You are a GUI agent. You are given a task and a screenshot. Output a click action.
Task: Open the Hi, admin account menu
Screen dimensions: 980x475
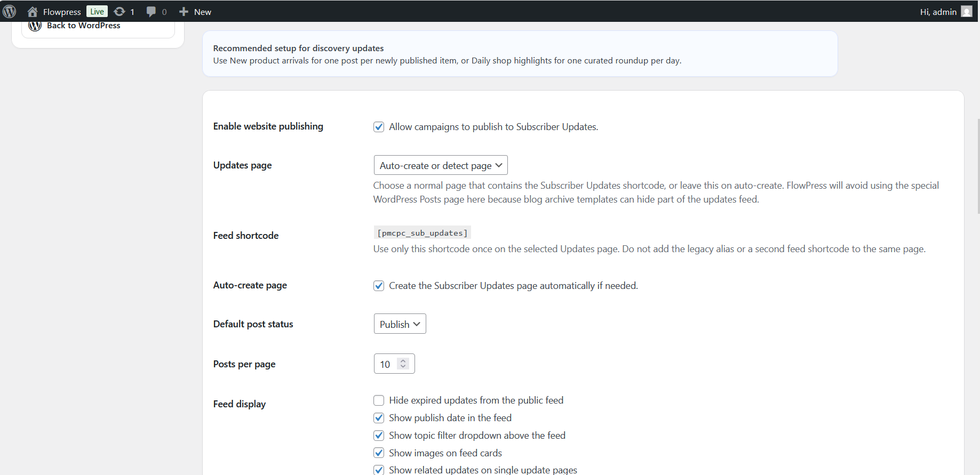coord(946,12)
